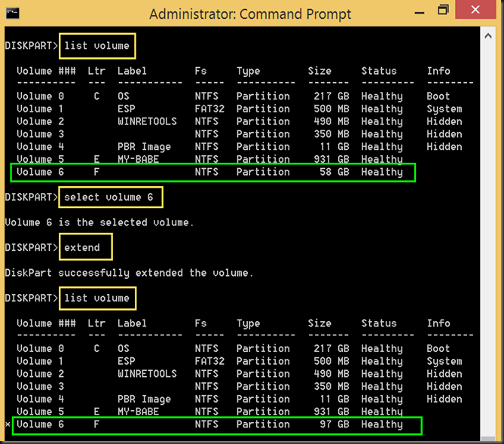Image resolution: width=504 pixels, height=444 pixels.
Task: Click 'PBR Image' label in the second volume table
Action: 144,399
